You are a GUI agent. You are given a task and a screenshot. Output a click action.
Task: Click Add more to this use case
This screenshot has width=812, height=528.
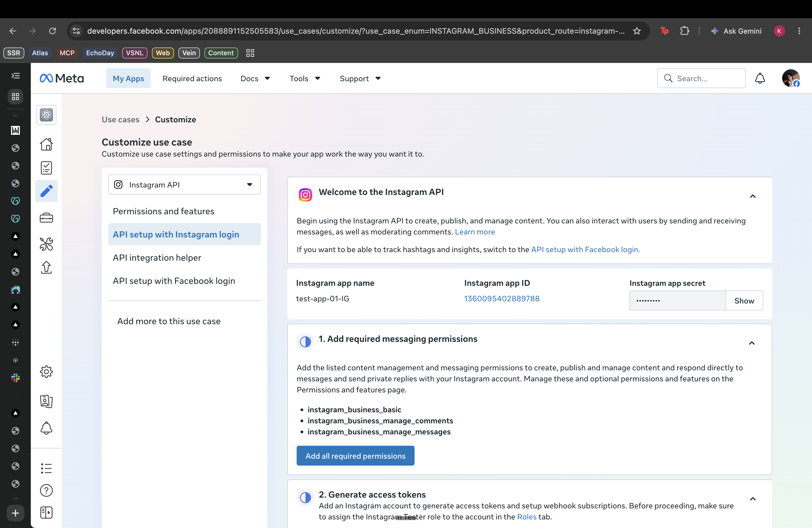pyautogui.click(x=169, y=321)
